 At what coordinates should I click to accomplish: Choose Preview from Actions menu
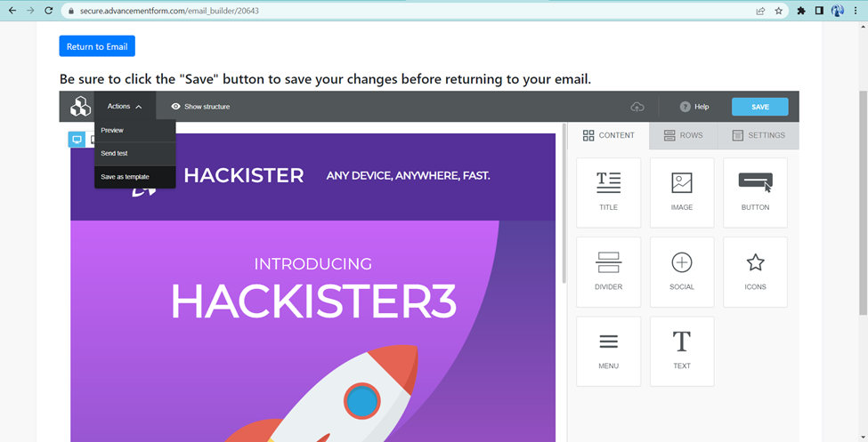click(135, 130)
